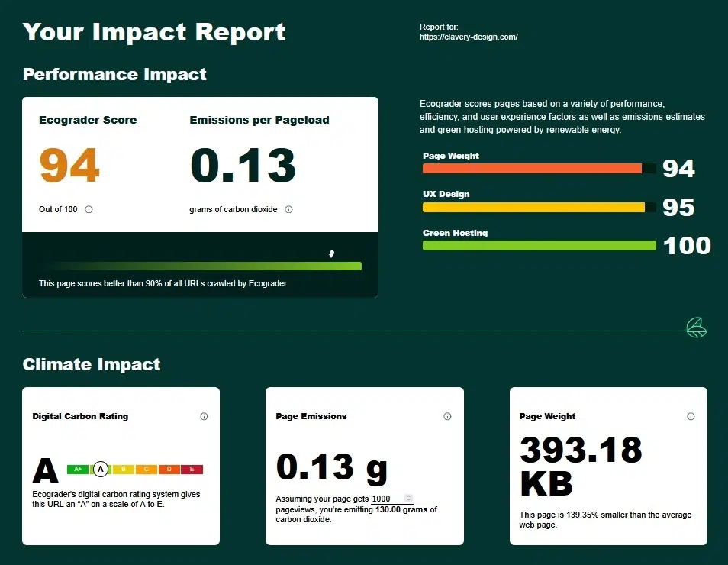Click the Emissions per Pageload value 0.13

coord(243,165)
